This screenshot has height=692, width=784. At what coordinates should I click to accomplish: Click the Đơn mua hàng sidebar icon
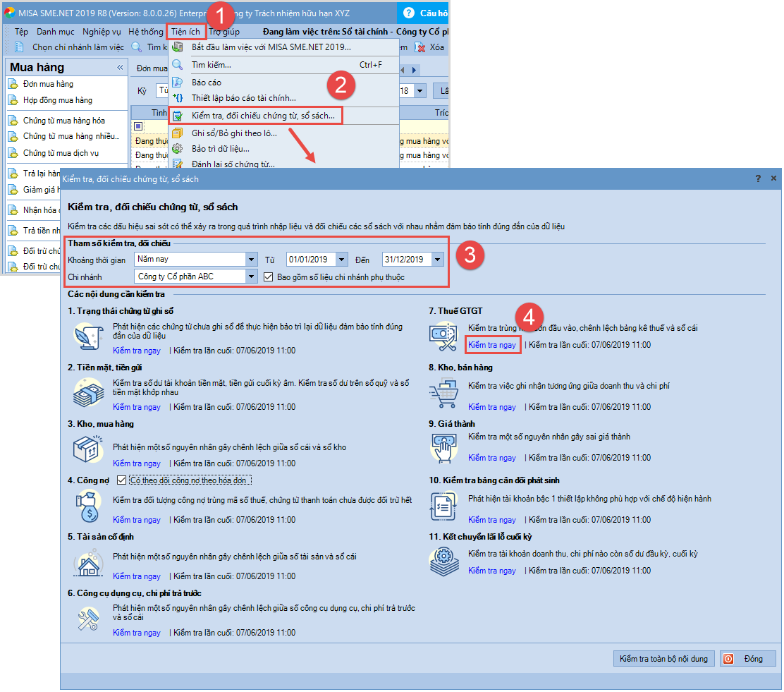pos(13,84)
